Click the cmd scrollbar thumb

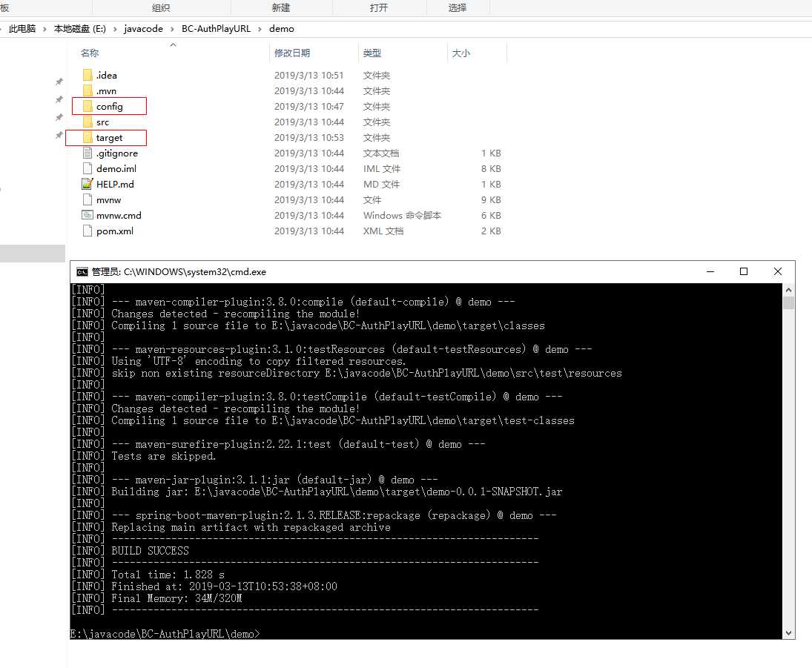(x=788, y=302)
